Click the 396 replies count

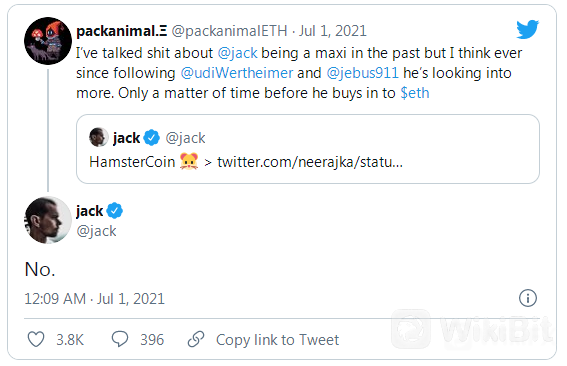[152, 340]
